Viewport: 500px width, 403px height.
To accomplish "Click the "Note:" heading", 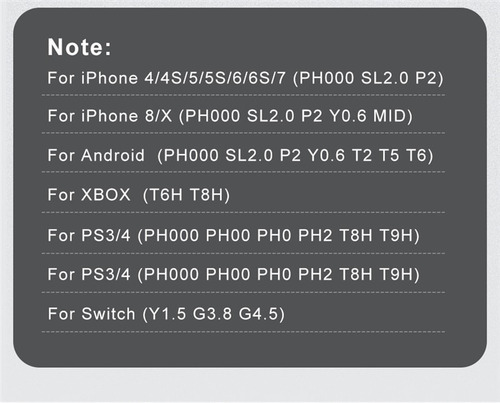I will click(79, 47).
